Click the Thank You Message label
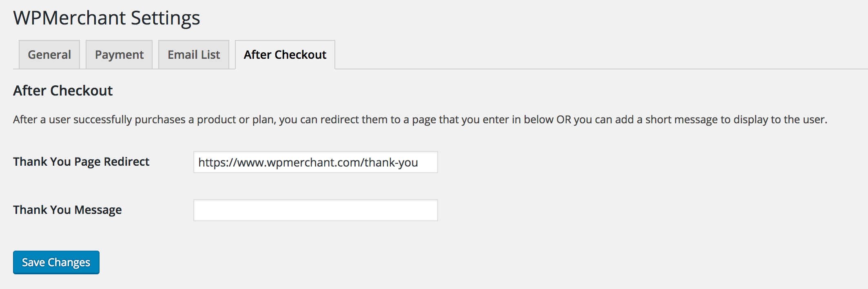The height and width of the screenshot is (289, 868). 67,210
